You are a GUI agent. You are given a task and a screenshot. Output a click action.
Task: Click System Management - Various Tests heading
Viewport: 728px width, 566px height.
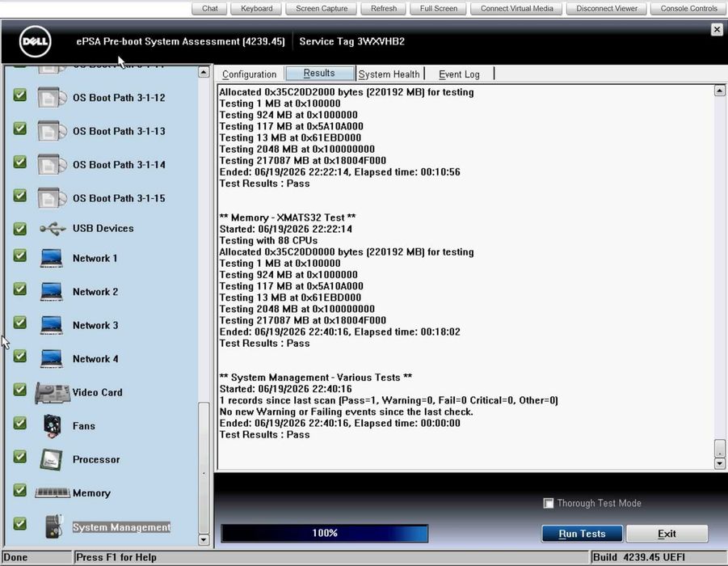pyautogui.click(x=316, y=378)
